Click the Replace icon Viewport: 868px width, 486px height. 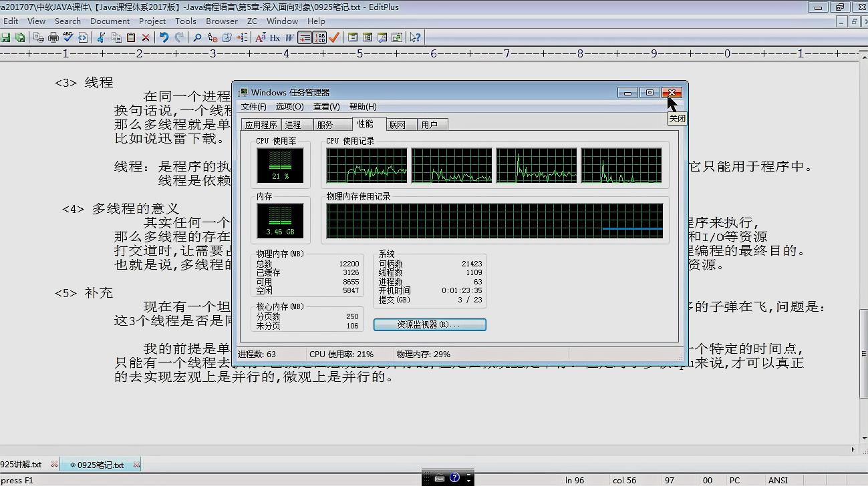coord(212,37)
